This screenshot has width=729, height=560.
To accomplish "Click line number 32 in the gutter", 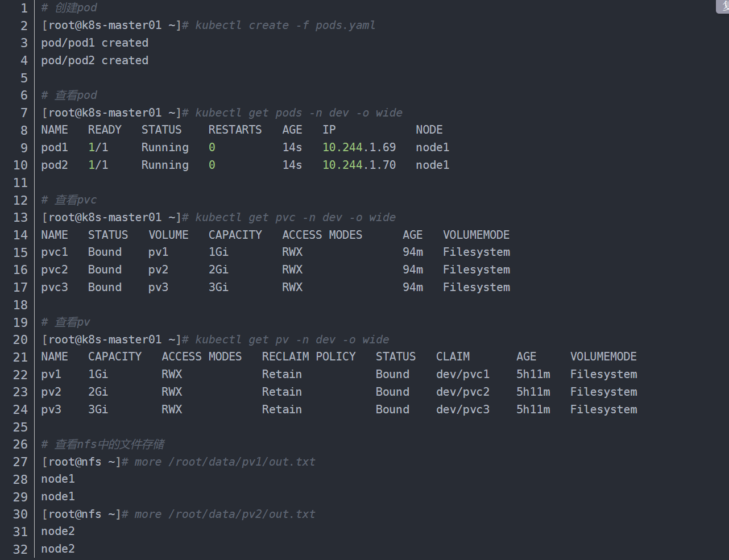I will click(x=20, y=549).
